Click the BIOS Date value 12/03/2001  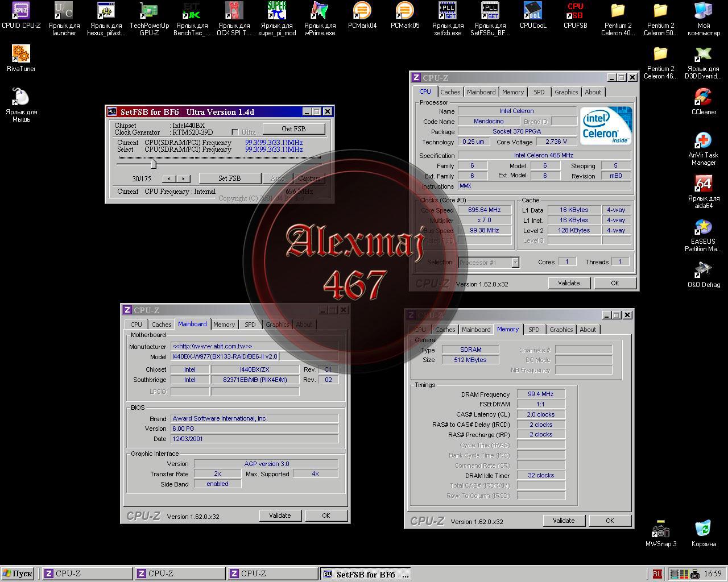point(254,439)
